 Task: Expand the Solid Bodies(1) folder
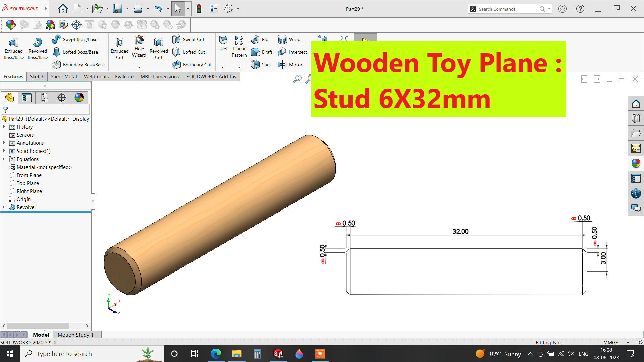[4, 151]
